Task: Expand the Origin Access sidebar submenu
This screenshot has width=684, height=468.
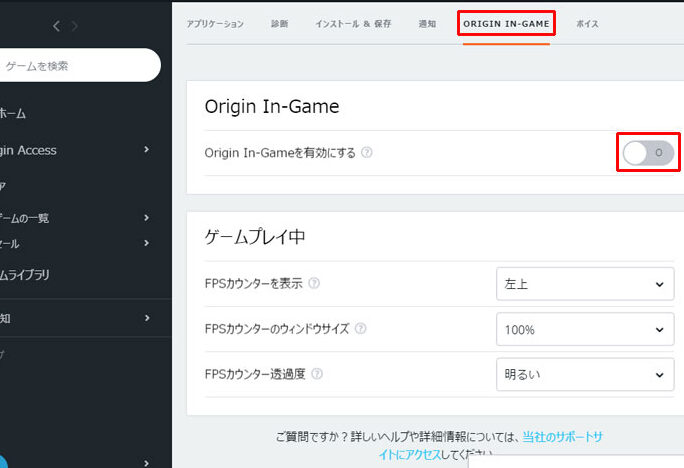Action: click(146, 150)
